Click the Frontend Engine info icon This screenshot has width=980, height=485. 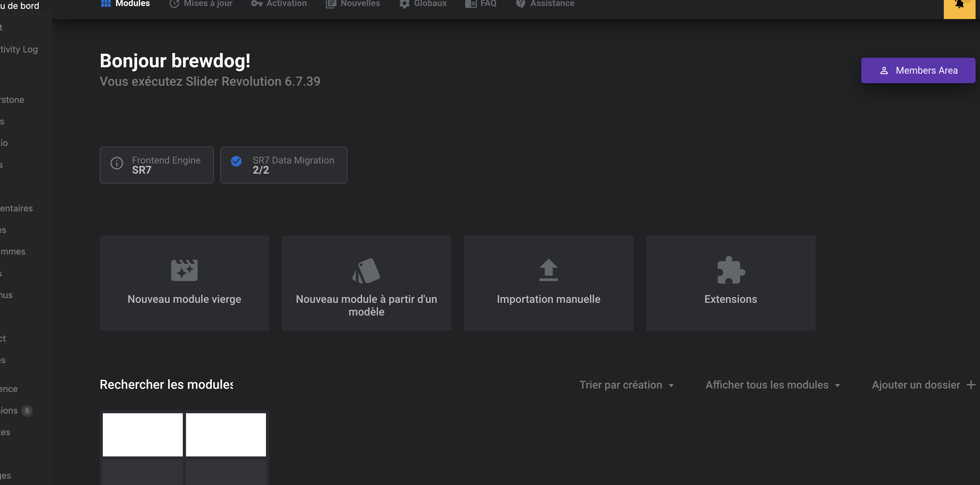pos(117,163)
